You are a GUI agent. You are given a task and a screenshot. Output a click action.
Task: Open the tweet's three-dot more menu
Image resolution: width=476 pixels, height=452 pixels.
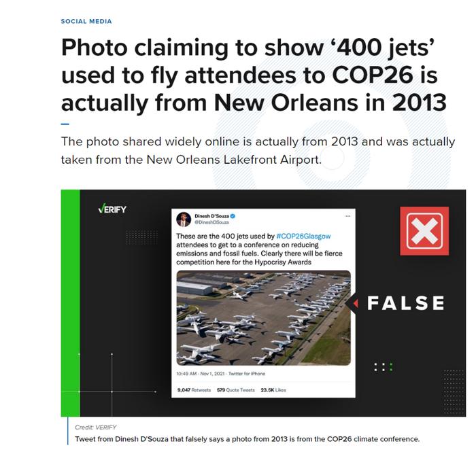click(348, 216)
